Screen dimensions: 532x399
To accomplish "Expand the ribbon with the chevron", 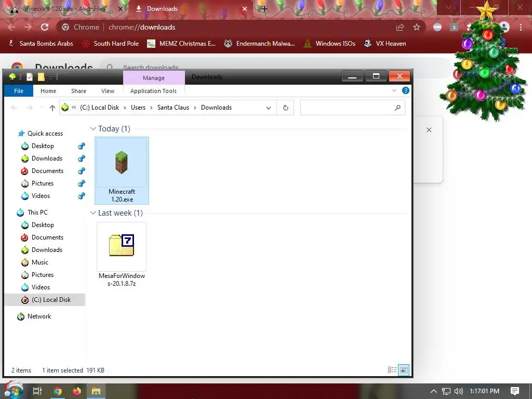I will point(394,90).
